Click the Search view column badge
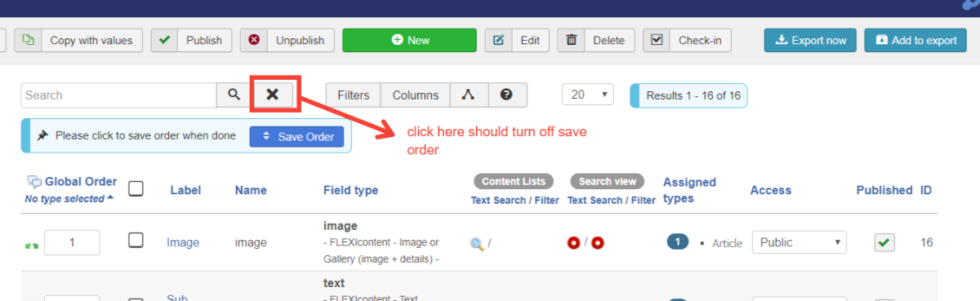980x301 pixels. point(607,181)
